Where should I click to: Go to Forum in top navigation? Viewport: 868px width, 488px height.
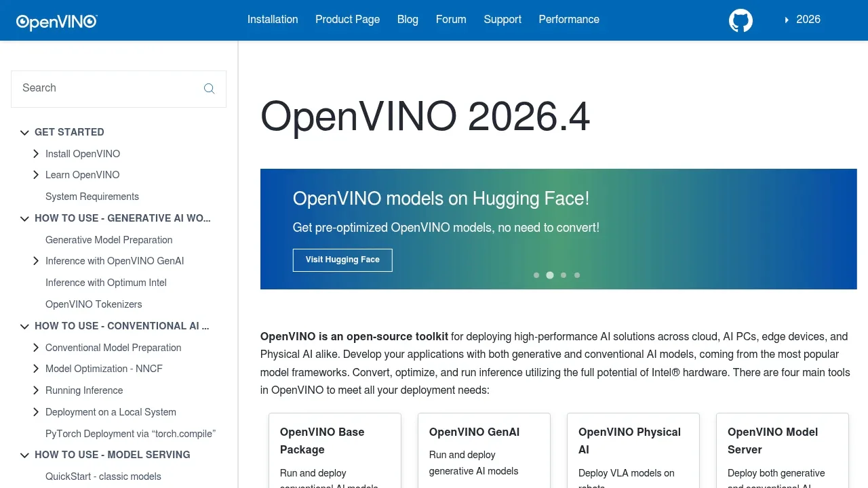point(451,20)
